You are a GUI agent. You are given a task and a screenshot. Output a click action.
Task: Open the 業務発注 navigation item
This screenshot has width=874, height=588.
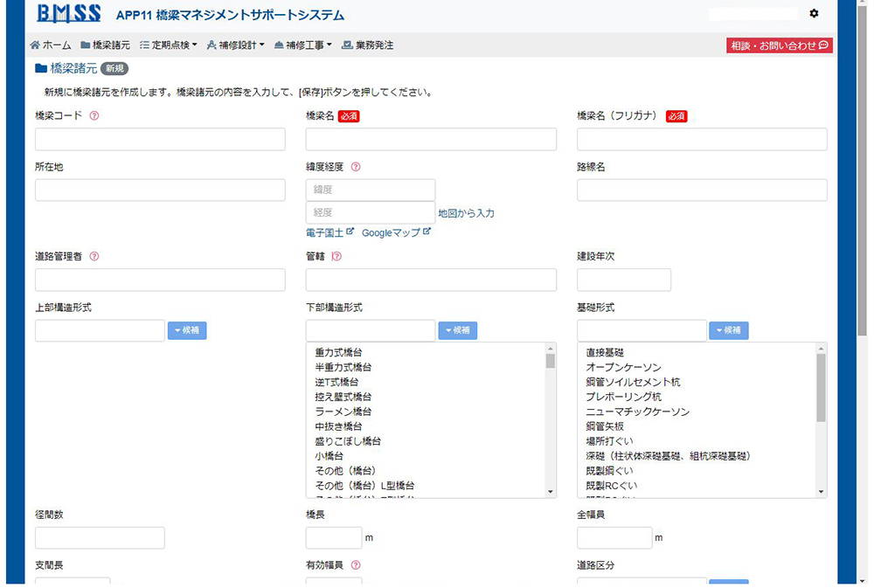coord(367,45)
